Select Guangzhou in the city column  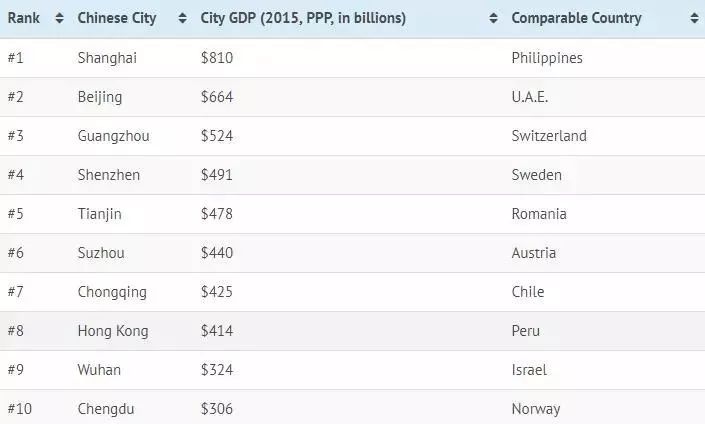(x=113, y=136)
